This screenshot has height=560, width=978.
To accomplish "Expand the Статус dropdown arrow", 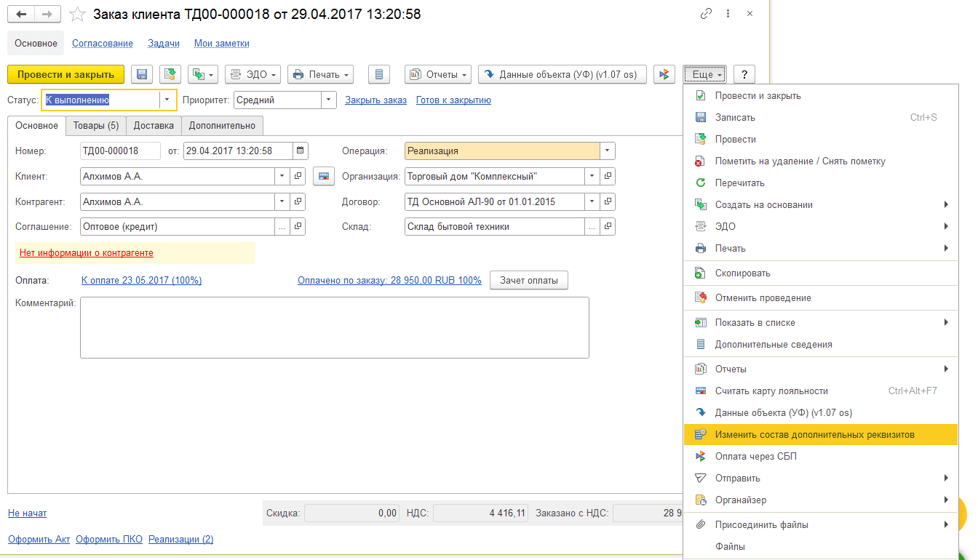I will click(x=167, y=100).
